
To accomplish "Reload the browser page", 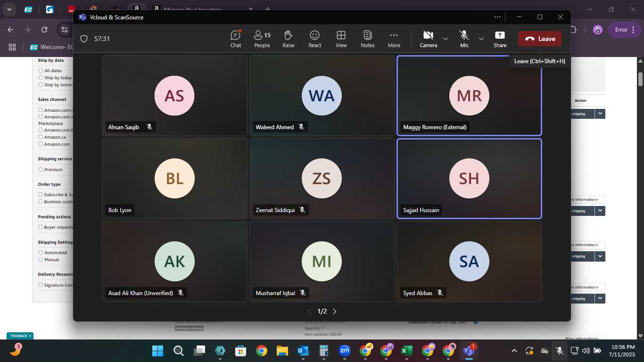I will coord(44,30).
